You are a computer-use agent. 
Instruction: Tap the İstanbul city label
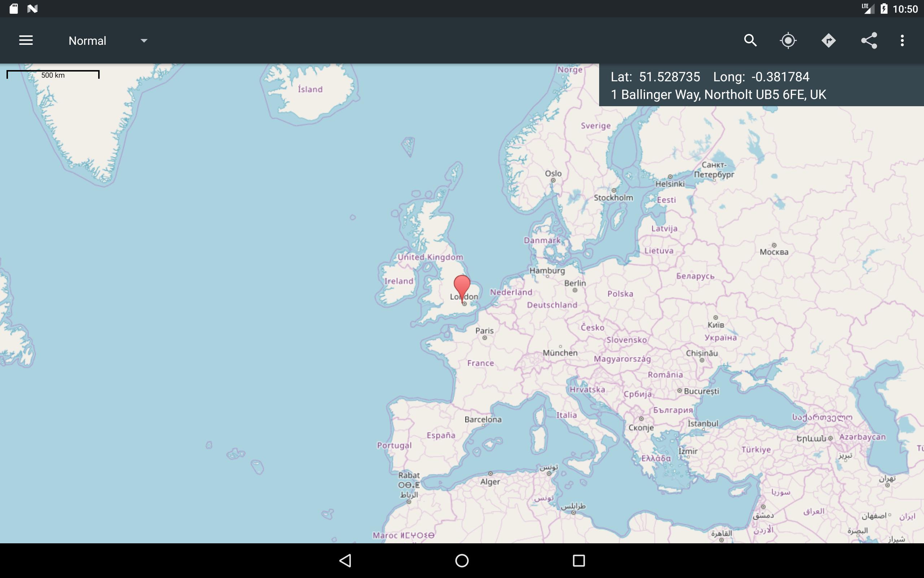click(703, 423)
